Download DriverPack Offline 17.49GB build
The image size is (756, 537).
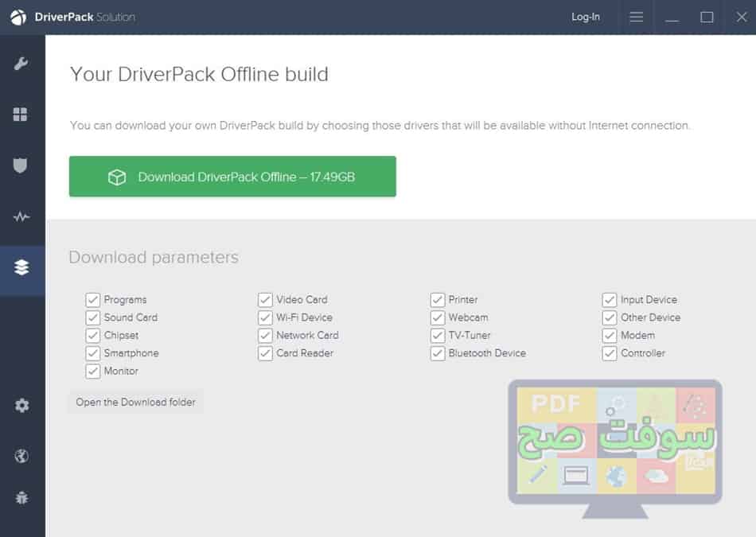tap(232, 177)
